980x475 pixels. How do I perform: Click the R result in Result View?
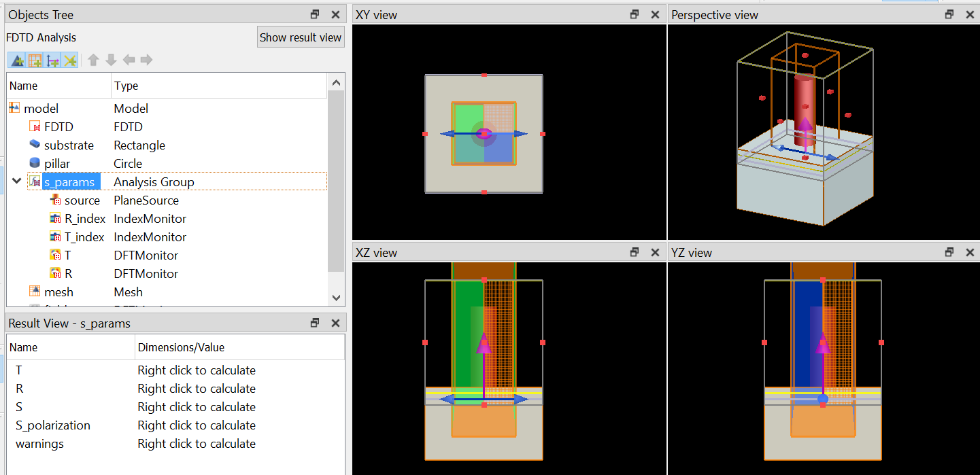[175, 389]
